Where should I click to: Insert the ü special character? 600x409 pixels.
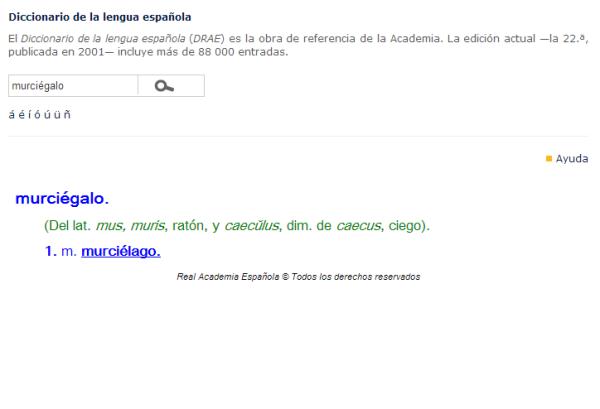pyautogui.click(x=57, y=114)
